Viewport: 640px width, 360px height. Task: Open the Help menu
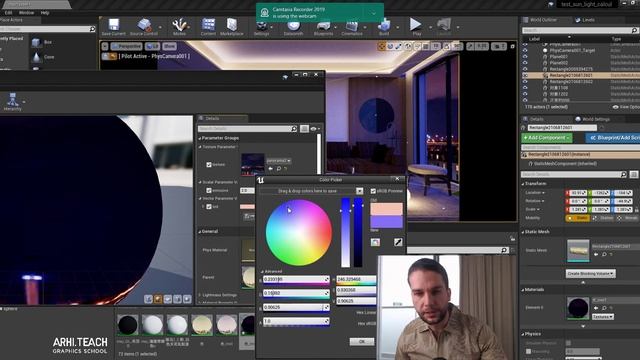click(x=45, y=13)
